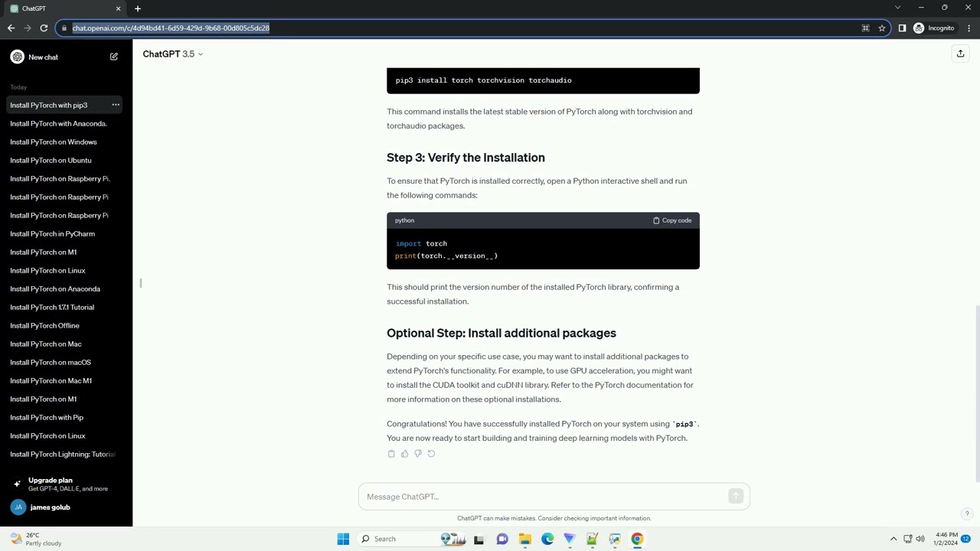Open File Explorer from the taskbar
Viewport: 980px width, 551px height.
525,539
